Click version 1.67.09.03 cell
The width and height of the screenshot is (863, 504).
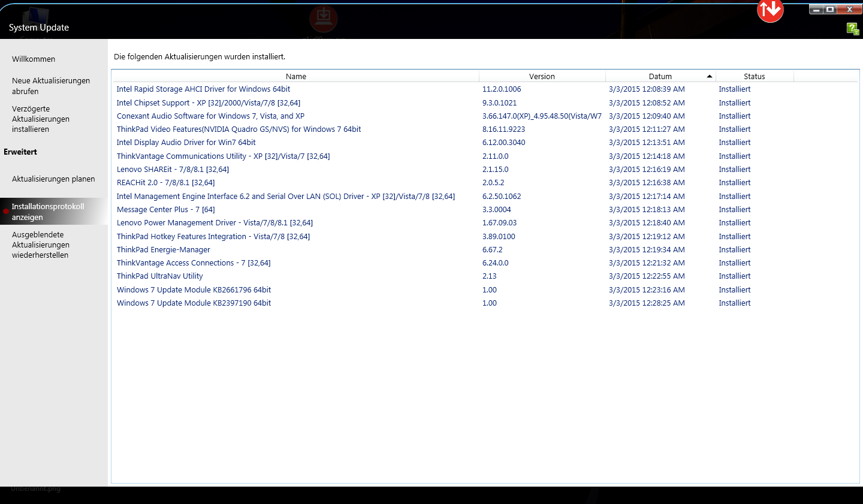coord(499,223)
